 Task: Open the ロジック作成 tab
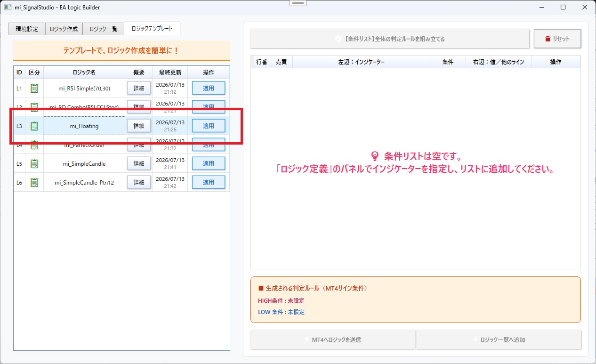(64, 29)
